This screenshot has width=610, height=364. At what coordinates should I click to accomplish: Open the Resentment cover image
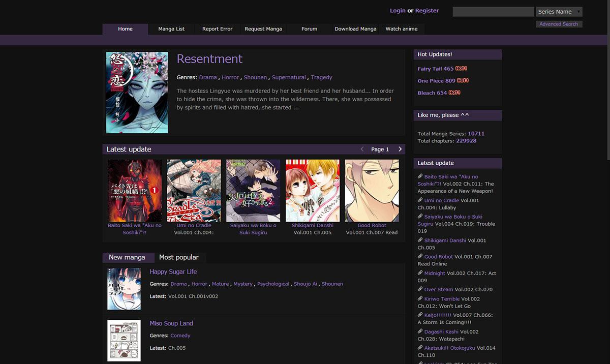(x=137, y=93)
